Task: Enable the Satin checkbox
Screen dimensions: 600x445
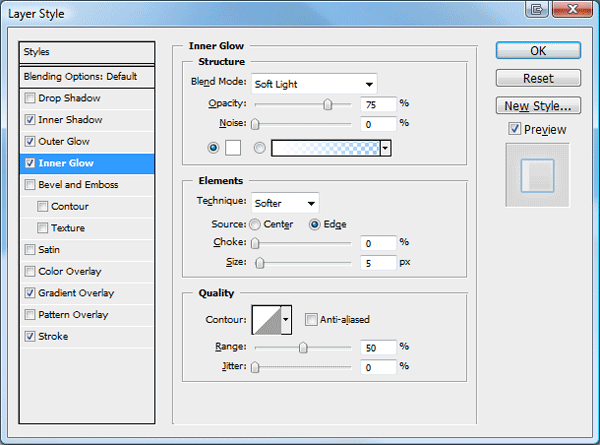Action: 29,250
